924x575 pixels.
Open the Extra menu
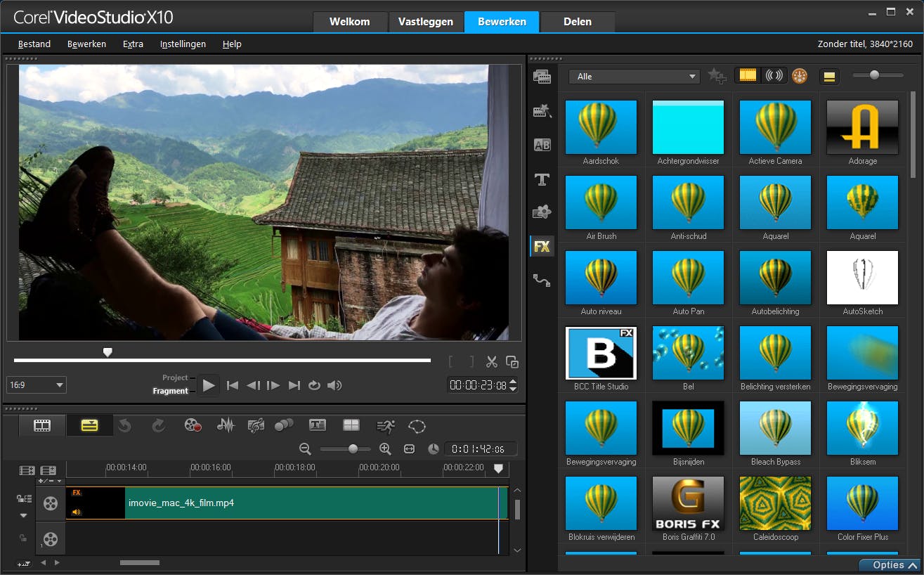[133, 44]
